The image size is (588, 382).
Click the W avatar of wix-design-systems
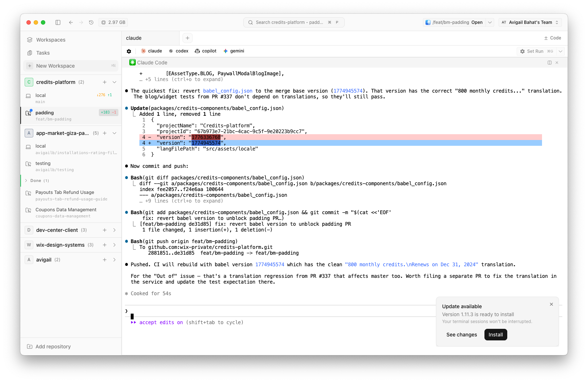(x=29, y=245)
